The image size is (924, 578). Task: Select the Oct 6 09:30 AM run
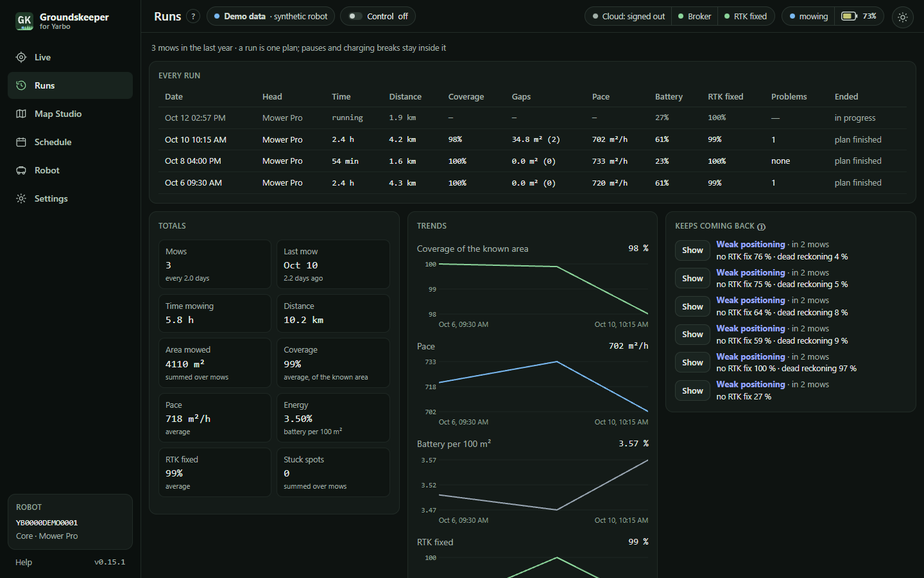(532, 183)
